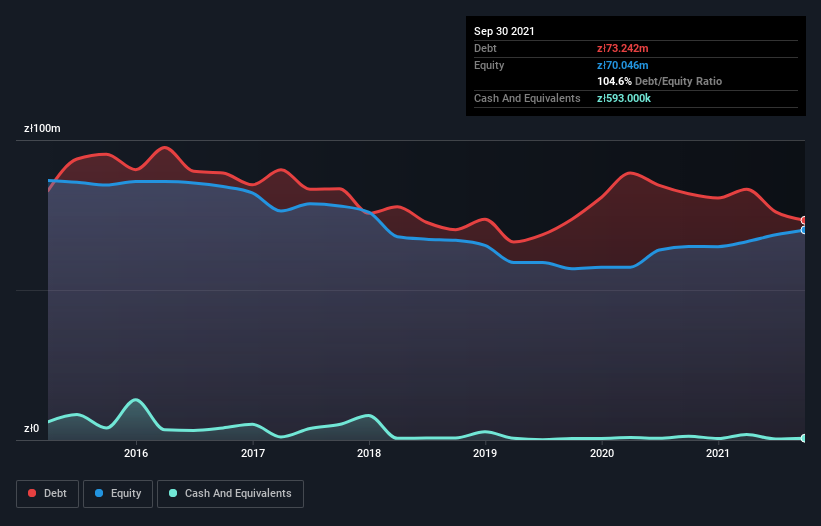The image size is (821, 526).
Task: Click the 104.6% Debt/Equity Ratio text
Action: pyautogui.click(x=659, y=81)
